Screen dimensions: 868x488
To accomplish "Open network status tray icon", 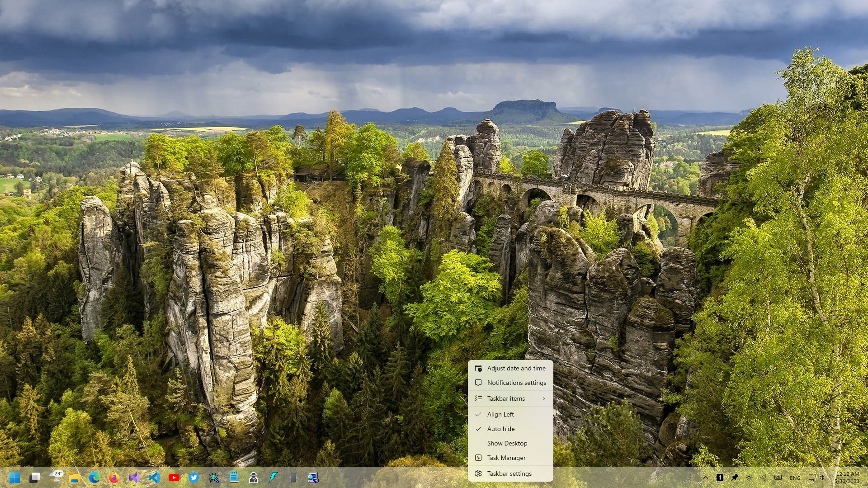I will point(812,478).
